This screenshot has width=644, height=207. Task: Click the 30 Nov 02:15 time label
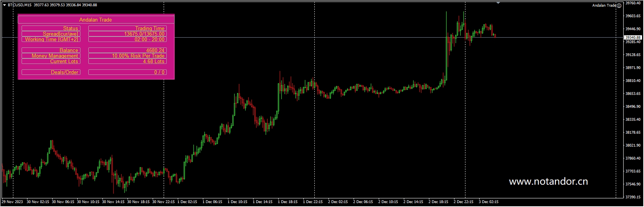[x=38, y=202]
